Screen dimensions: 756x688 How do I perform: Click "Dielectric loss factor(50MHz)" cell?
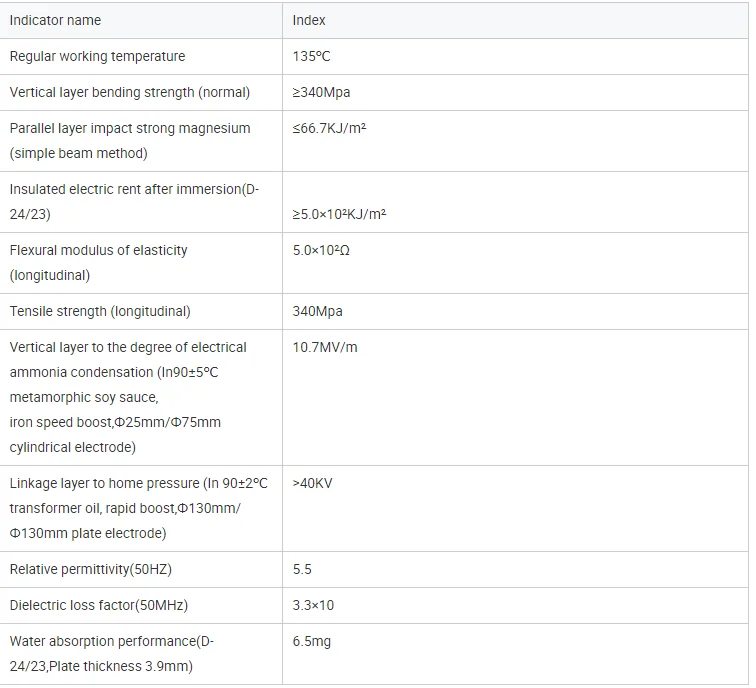(98, 605)
